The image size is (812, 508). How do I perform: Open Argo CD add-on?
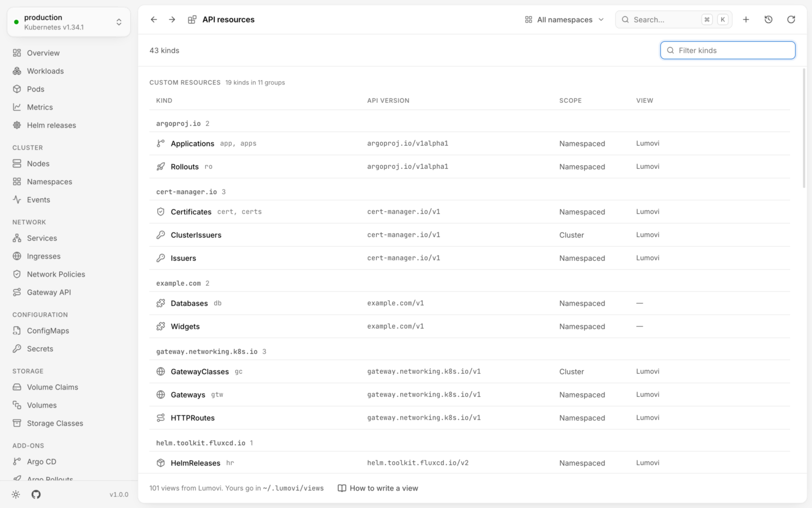click(69, 462)
